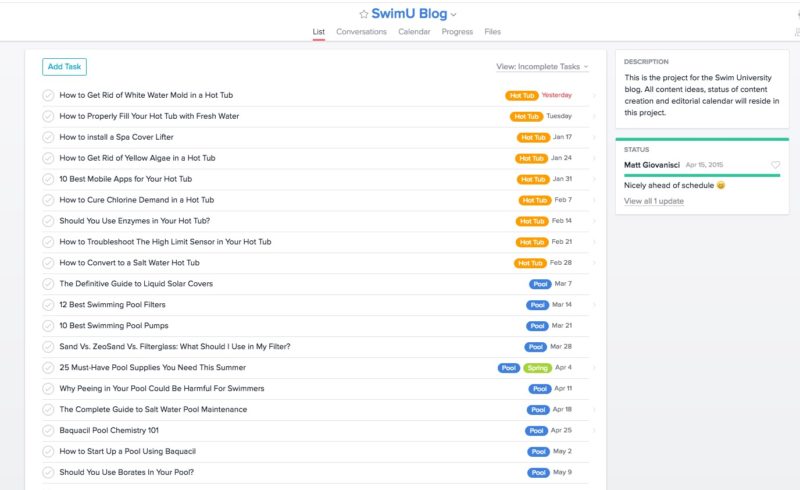The width and height of the screenshot is (800, 490).
Task: Check off How to Get Rid of Yellow Algae
Action: pos(48,158)
